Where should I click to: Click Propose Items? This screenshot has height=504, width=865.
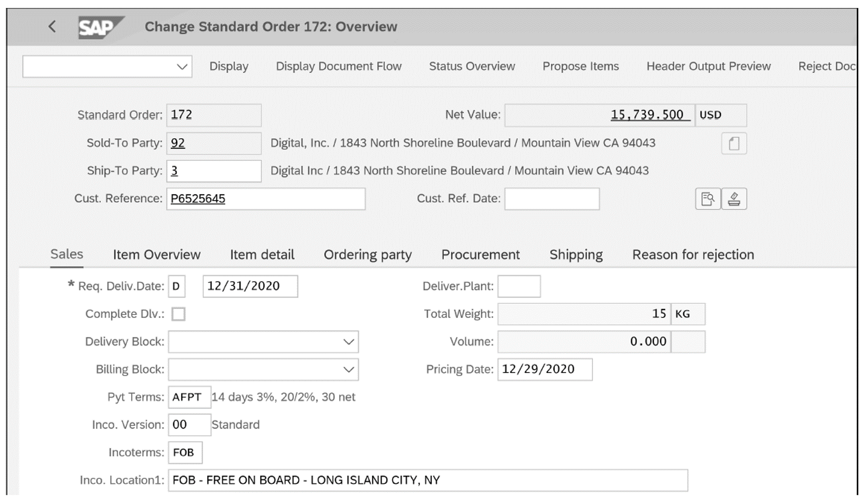pyautogui.click(x=581, y=66)
